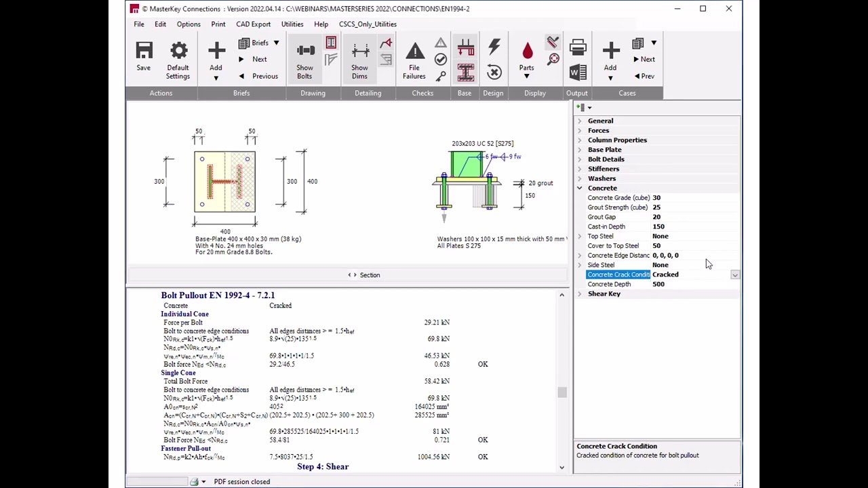Save the connection file

144,56
